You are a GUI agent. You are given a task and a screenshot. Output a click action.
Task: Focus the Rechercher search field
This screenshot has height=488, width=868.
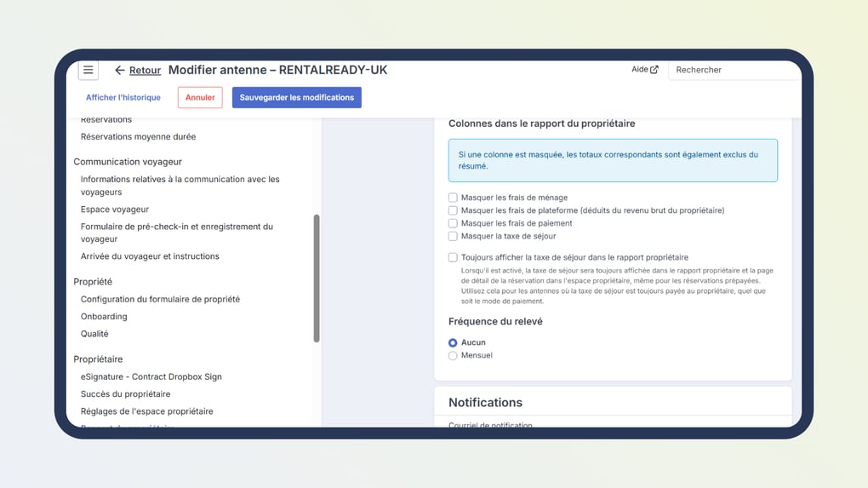tap(734, 70)
